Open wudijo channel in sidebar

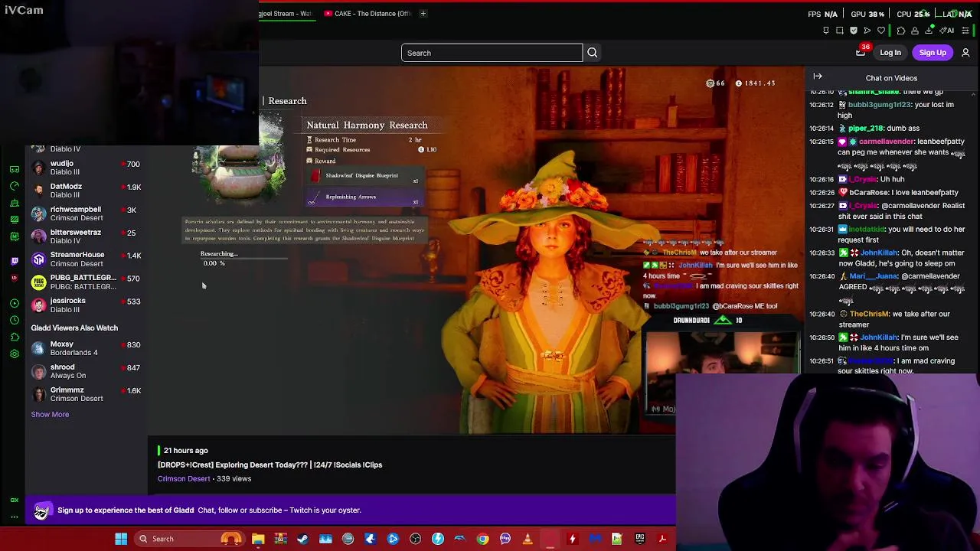click(86, 168)
